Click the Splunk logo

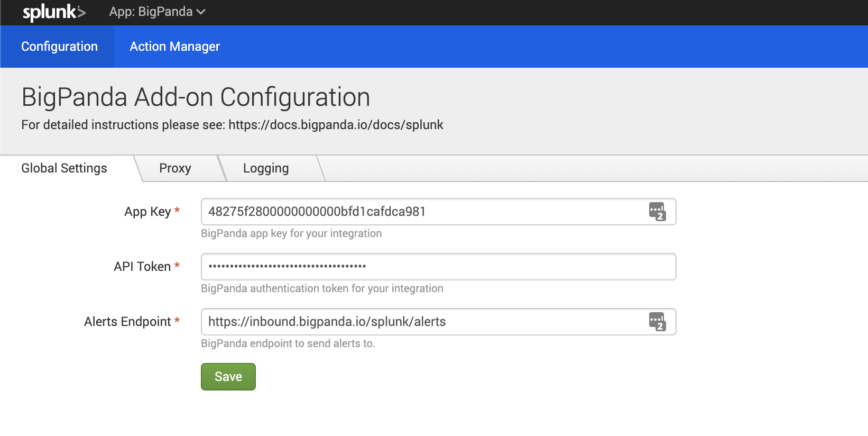click(54, 12)
